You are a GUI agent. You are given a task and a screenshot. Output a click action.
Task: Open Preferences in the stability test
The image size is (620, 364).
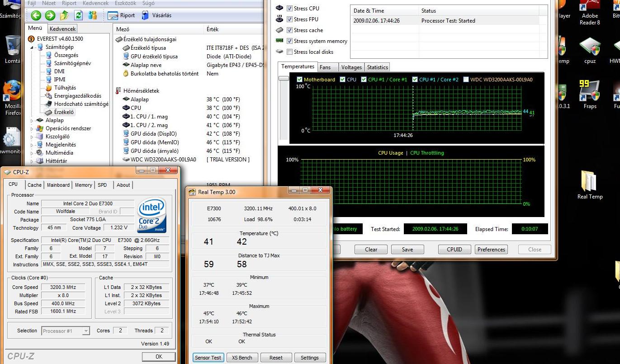click(491, 249)
